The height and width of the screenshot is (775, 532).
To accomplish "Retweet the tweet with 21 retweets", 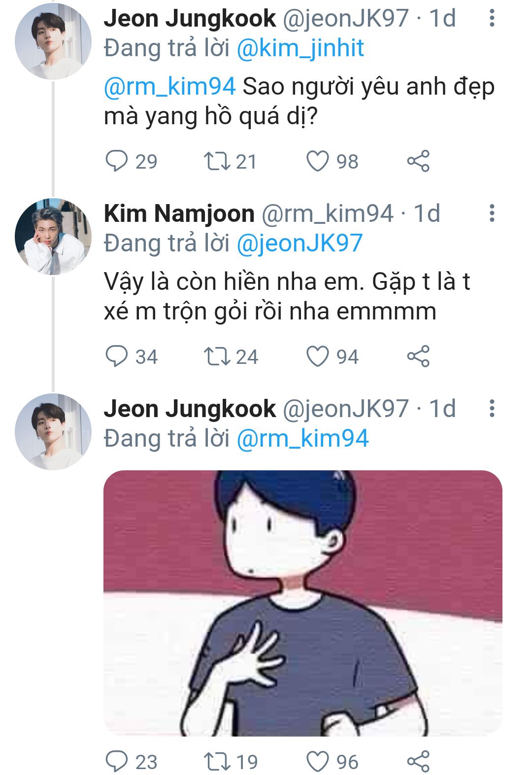I will pos(217,161).
